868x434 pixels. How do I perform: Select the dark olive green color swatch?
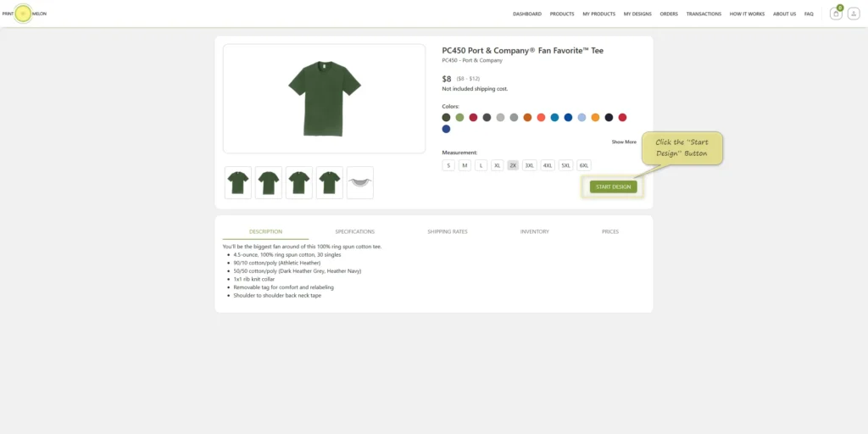(446, 117)
